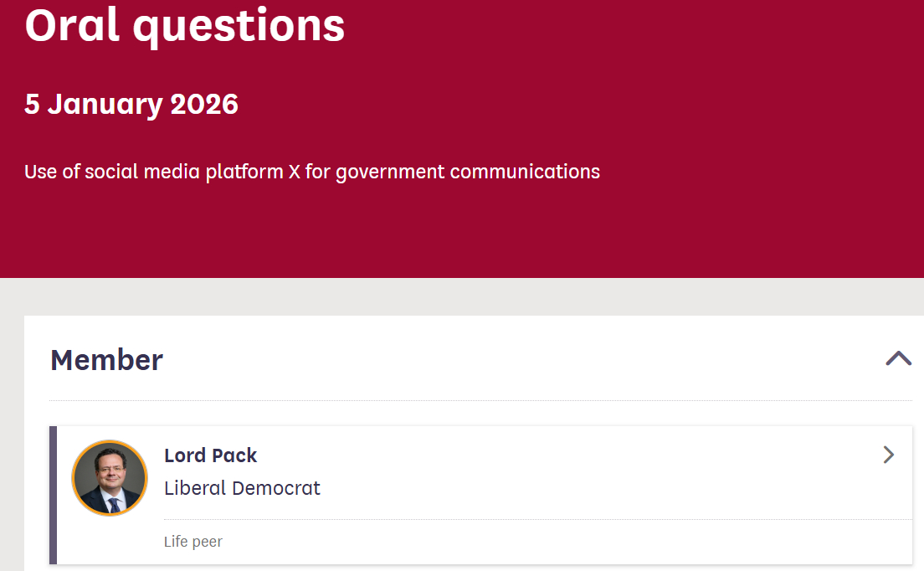Click the dotted divider under Member heading
Screen dimensions: 924x571
[480, 400]
